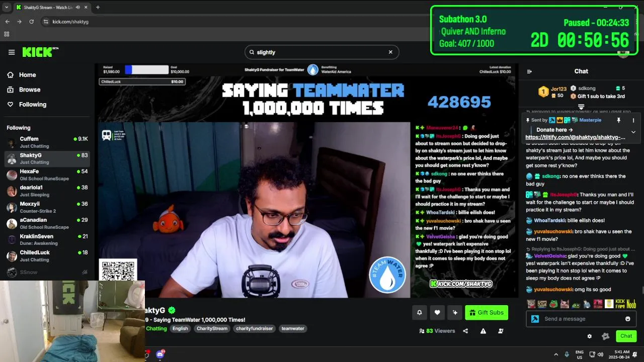Open the browser apps grid shortcut
The height and width of the screenshot is (362, 644).
[x=7, y=34]
